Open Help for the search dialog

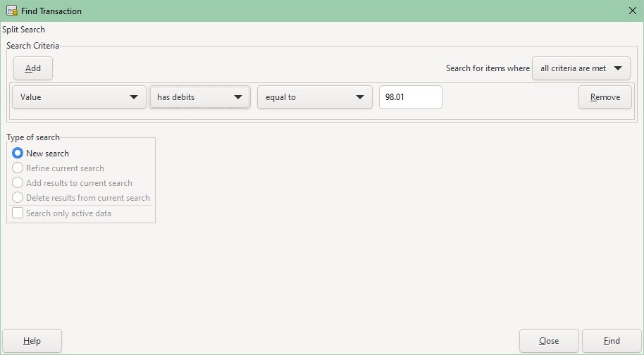[32, 341]
